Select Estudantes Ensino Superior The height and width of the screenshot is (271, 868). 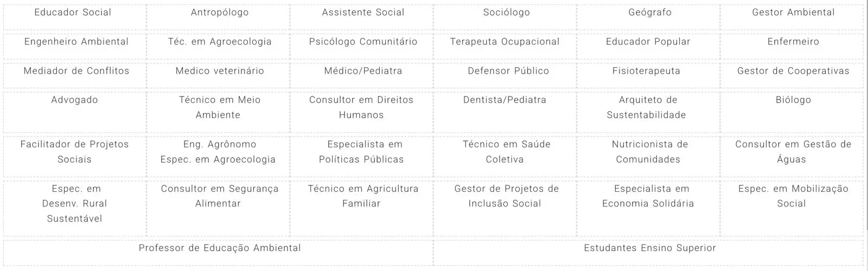coord(650,248)
